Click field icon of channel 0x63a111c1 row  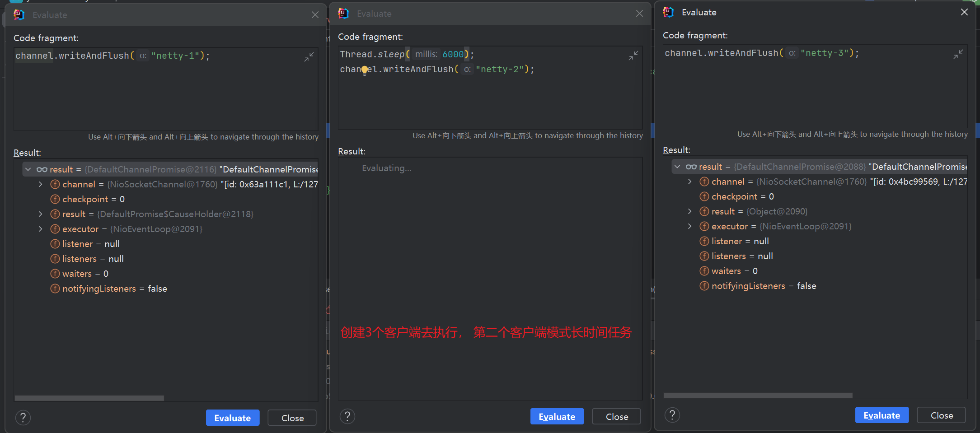click(x=55, y=184)
